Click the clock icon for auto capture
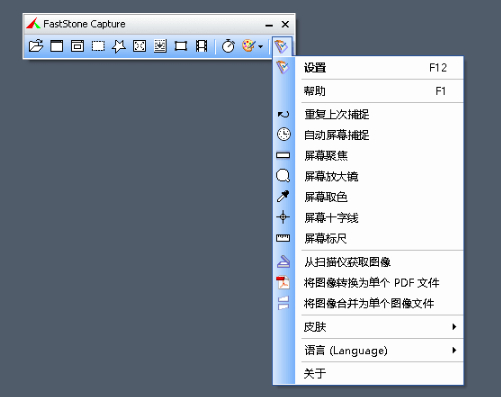This screenshot has height=397, width=501. point(284,134)
